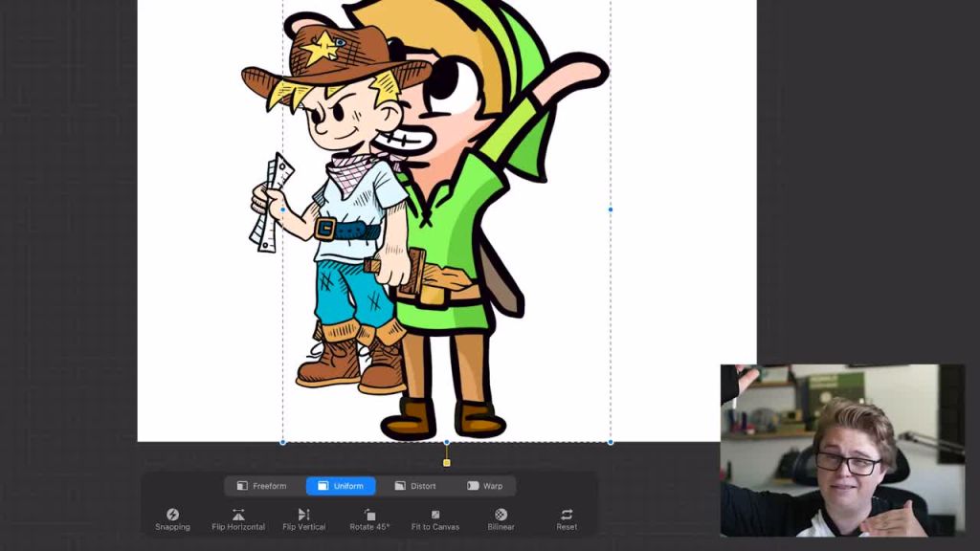Click the bottom-center blue transform handle

pyautogui.click(x=446, y=442)
